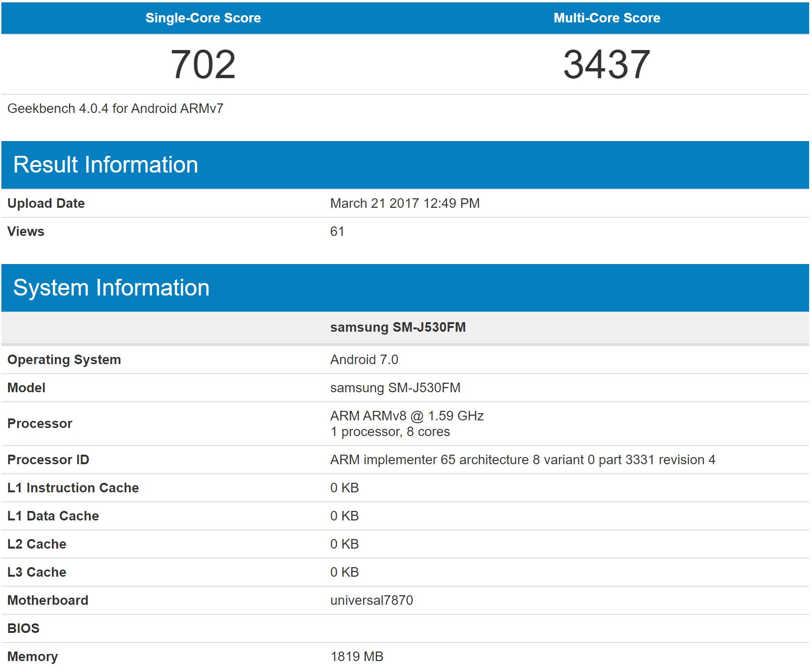This screenshot has width=812, height=672.
Task: Click the Model row label
Action: coord(26,388)
